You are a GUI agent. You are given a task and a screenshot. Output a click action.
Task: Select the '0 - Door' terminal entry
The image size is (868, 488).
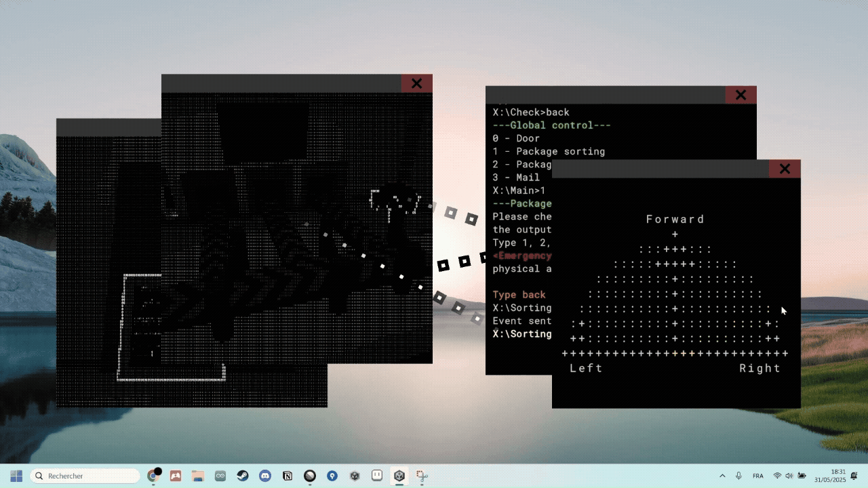(516, 138)
